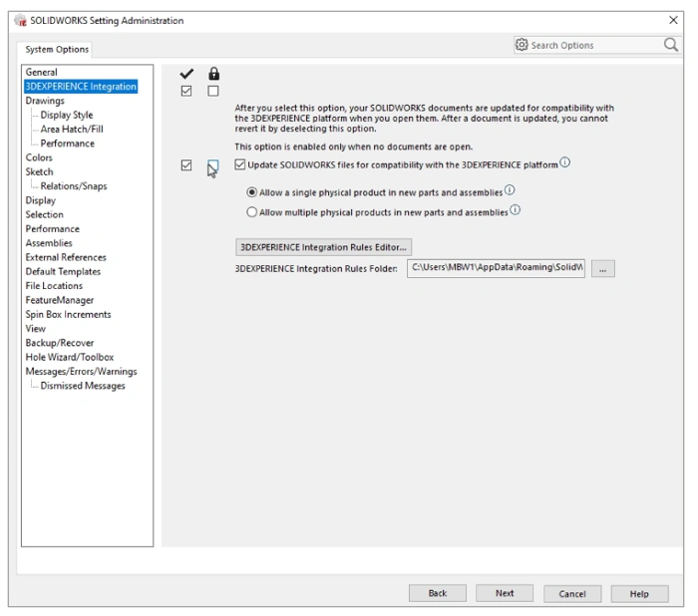
Task: Select View in options tree
Action: pyautogui.click(x=36, y=329)
